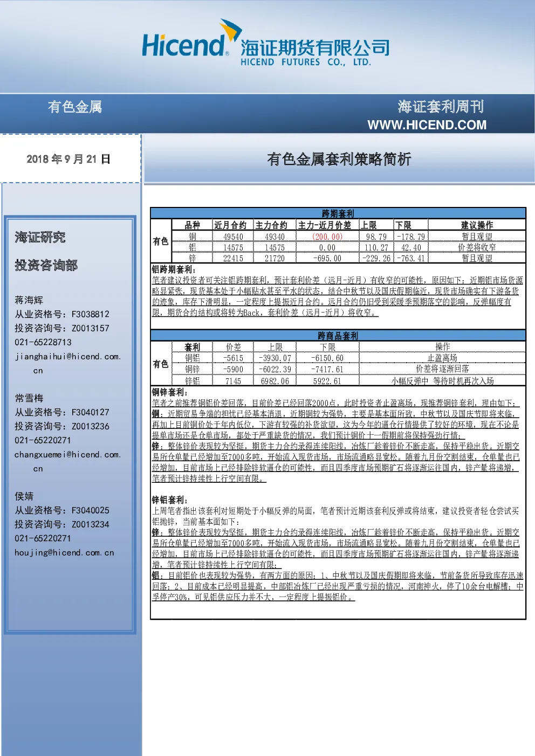Select the copper near-month value 49540
This screenshot has height=756, width=535.
[x=233, y=237]
